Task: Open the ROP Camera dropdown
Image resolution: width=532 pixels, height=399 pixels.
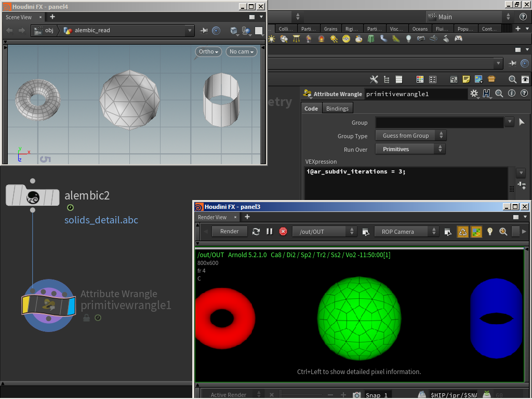Action: (406, 231)
